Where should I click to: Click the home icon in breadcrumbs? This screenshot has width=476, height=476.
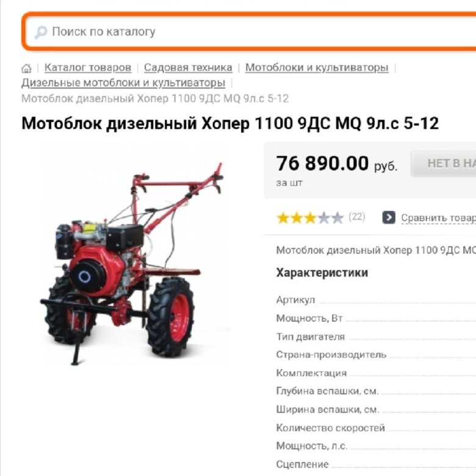(x=26, y=68)
